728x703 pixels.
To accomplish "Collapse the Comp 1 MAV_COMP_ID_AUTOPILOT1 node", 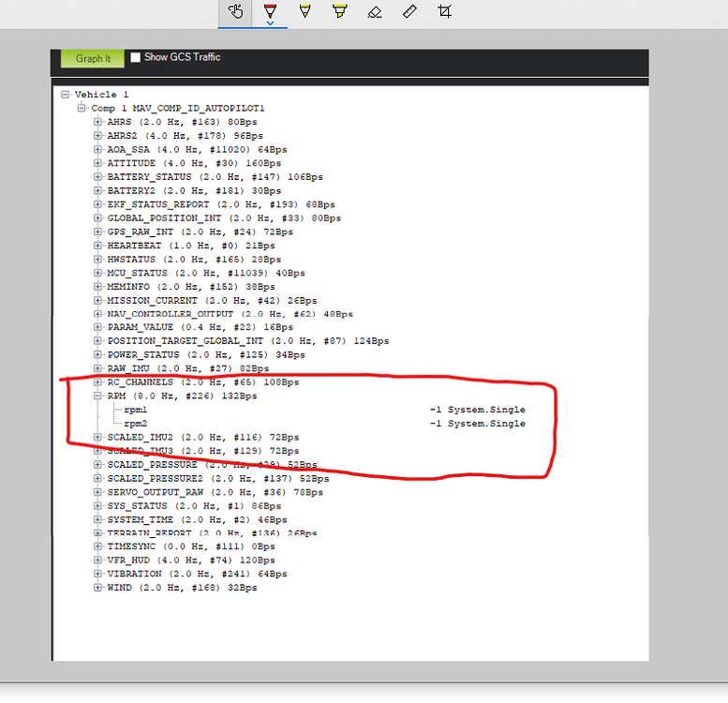I will (82, 109).
